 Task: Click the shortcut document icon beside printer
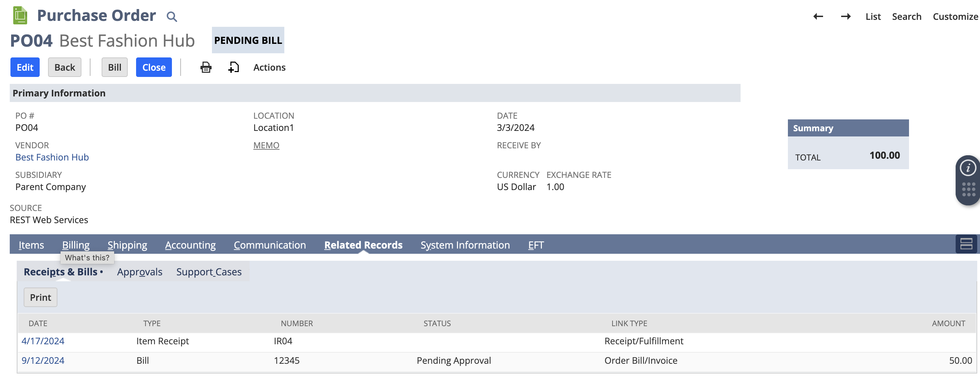tap(233, 67)
